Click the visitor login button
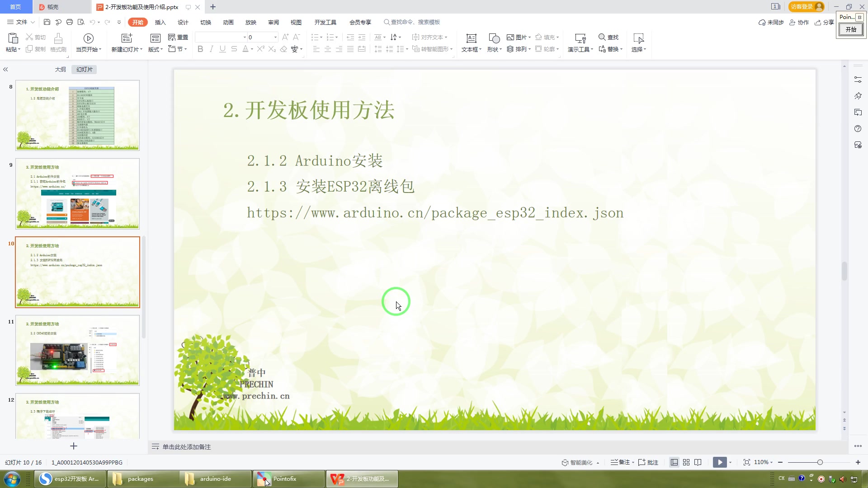Screen dimensions: 868x488 click(807, 6)
